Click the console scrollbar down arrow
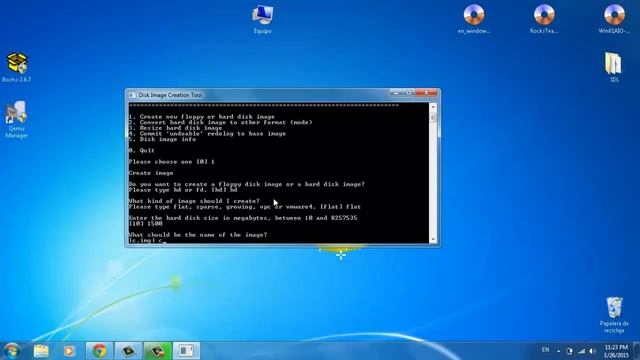The height and width of the screenshot is (360, 640). pos(433,240)
